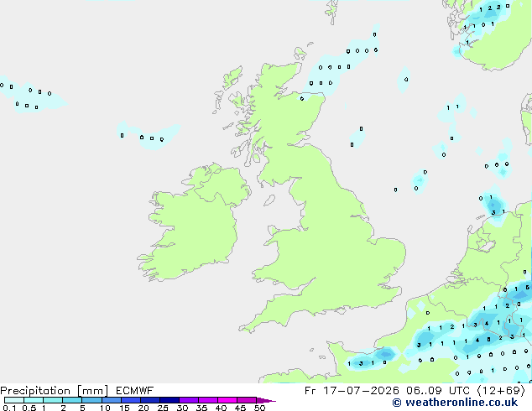Image resolution: width=532 pixels, height=411 pixels.
Task: Click the Ireland landmass on the map
Action: point(197,224)
